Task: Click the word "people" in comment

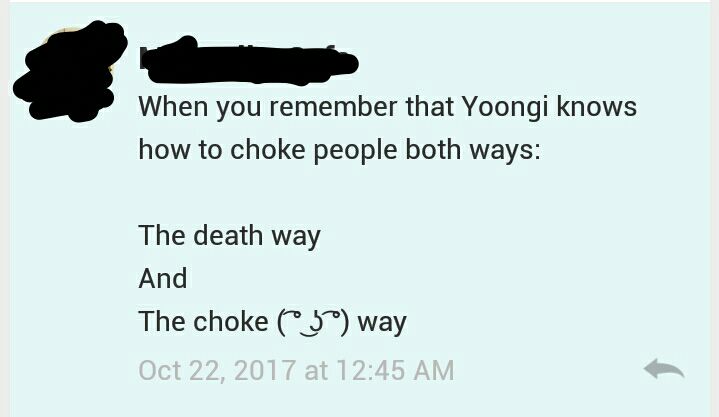Action: (356, 151)
